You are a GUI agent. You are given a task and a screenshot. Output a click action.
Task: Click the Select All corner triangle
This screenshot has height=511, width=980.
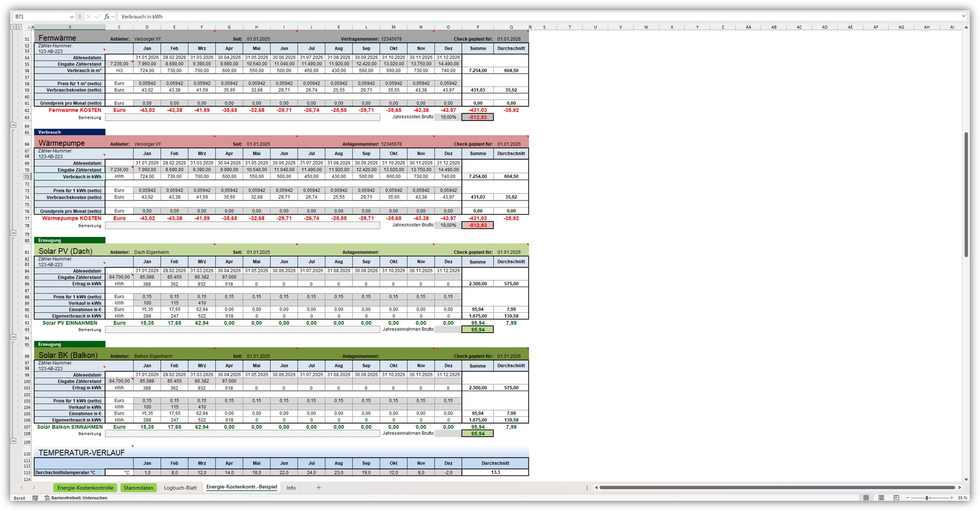[x=28, y=27]
